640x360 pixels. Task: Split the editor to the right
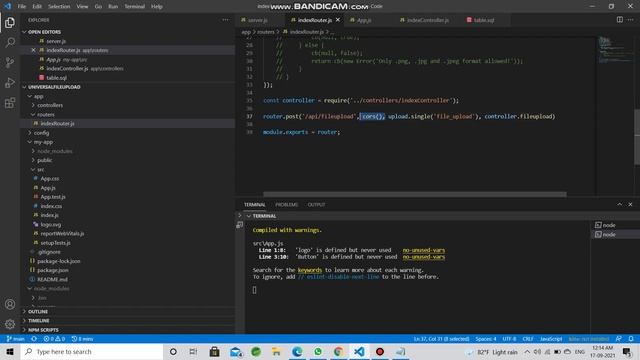click(620, 20)
